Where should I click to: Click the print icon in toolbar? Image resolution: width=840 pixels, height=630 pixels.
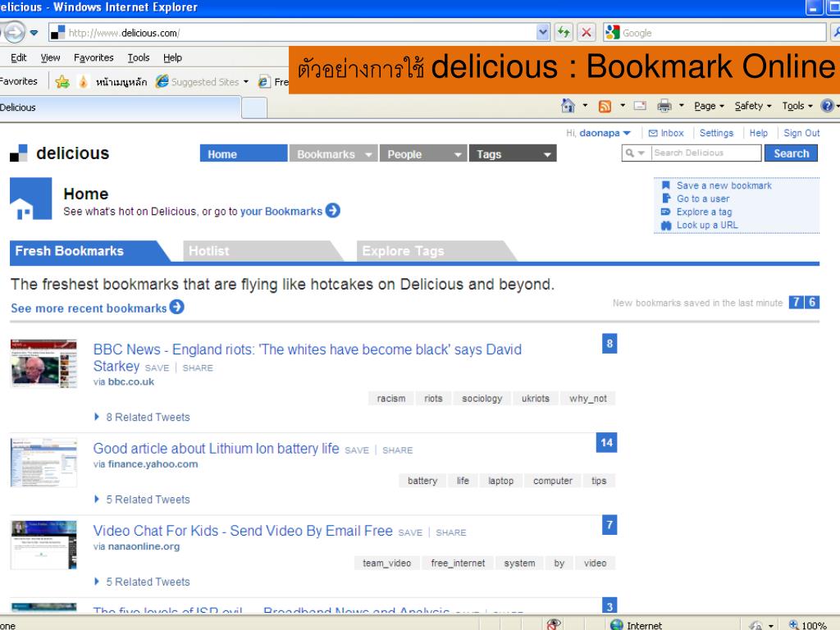click(664, 106)
